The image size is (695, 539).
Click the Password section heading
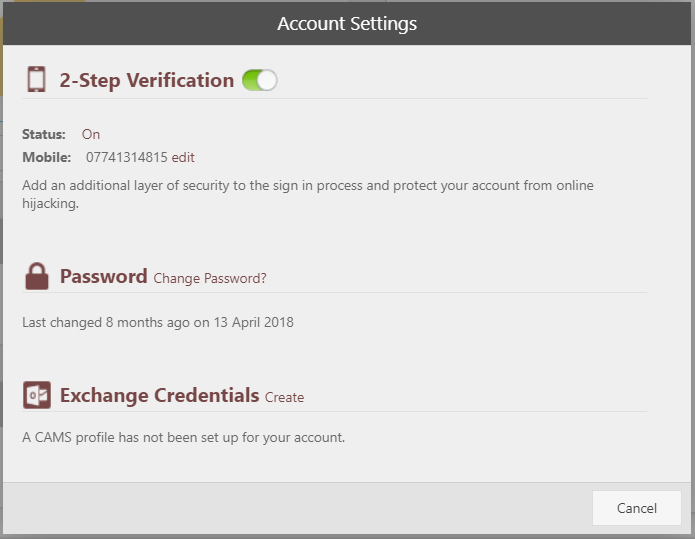tap(103, 277)
